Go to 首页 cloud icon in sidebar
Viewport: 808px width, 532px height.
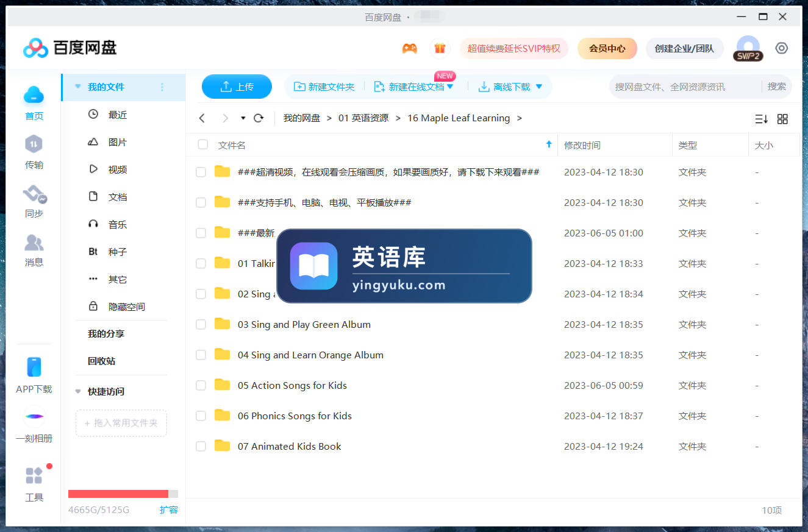pos(34,95)
